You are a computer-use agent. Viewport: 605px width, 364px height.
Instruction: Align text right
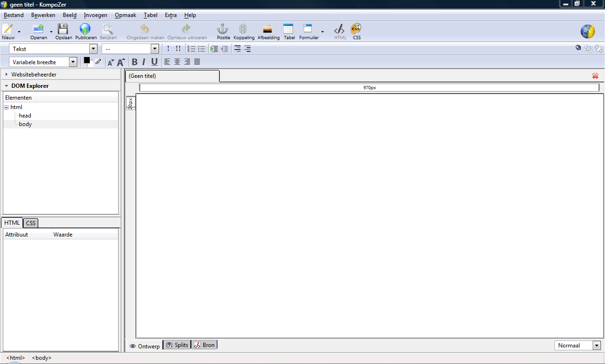pos(187,62)
